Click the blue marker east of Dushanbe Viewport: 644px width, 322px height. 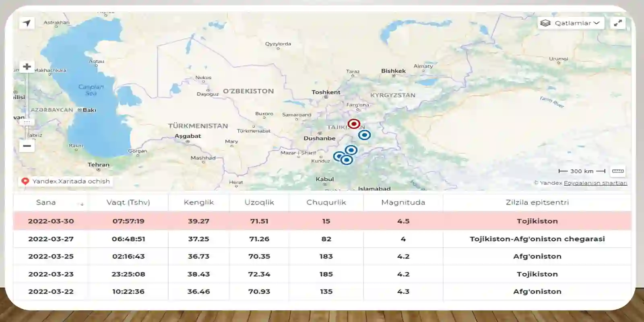pyautogui.click(x=364, y=135)
